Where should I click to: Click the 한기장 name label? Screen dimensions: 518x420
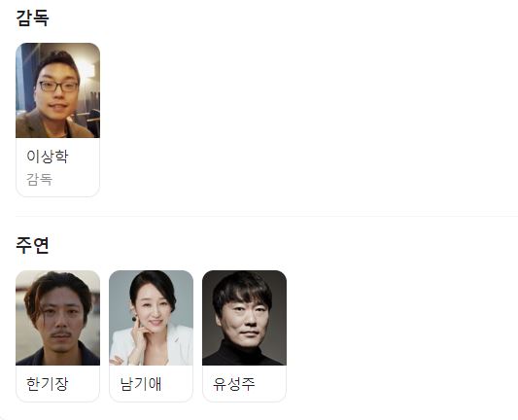point(48,384)
